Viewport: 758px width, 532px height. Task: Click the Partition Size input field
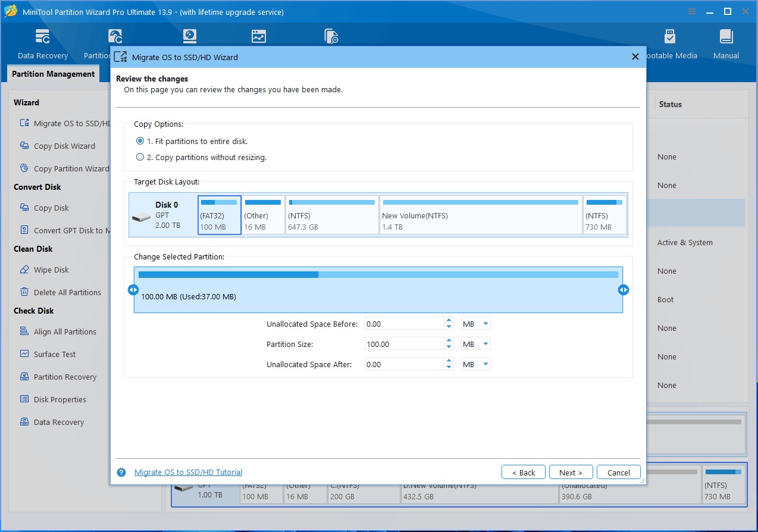pos(405,344)
